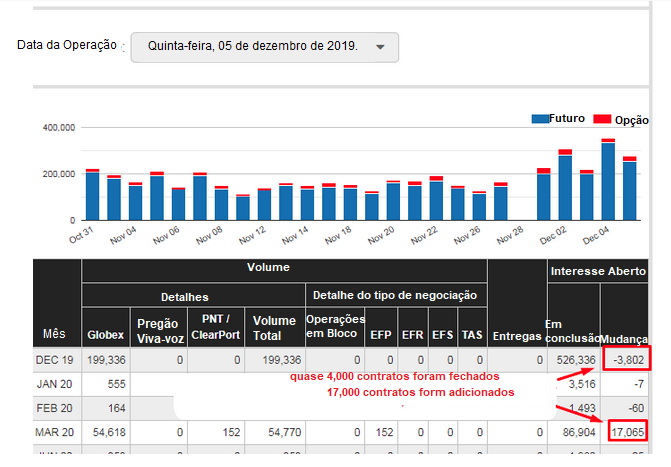Click the 200,000 y-axis label
Viewport: 671px width, 467px height.
click(59, 174)
